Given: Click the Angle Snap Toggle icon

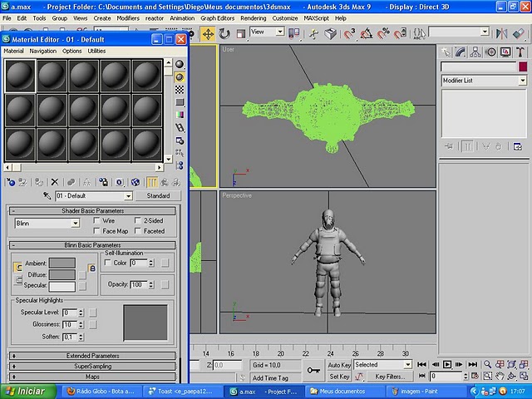Looking at the screenshot, I should (x=367, y=34).
